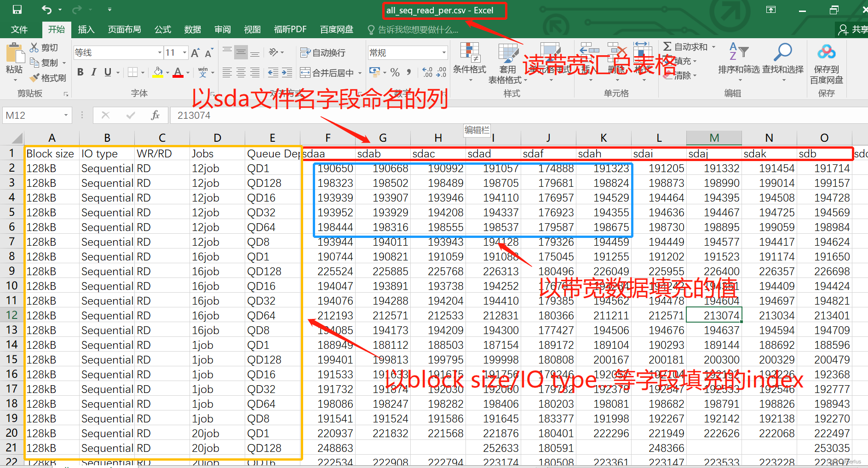Screen dimensions: 868x468
Task: Click the insert function fx icon
Action: click(155, 115)
